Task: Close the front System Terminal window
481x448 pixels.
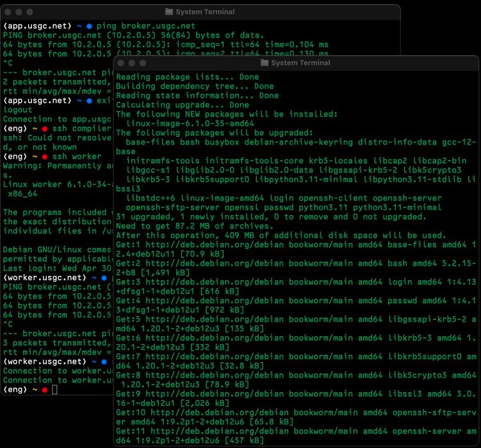Action: (121, 63)
